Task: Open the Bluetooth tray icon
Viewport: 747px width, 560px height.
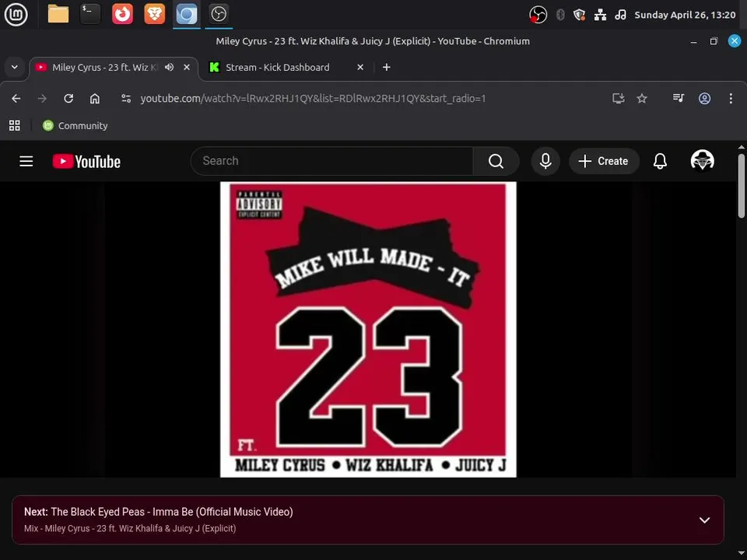Action: point(560,15)
